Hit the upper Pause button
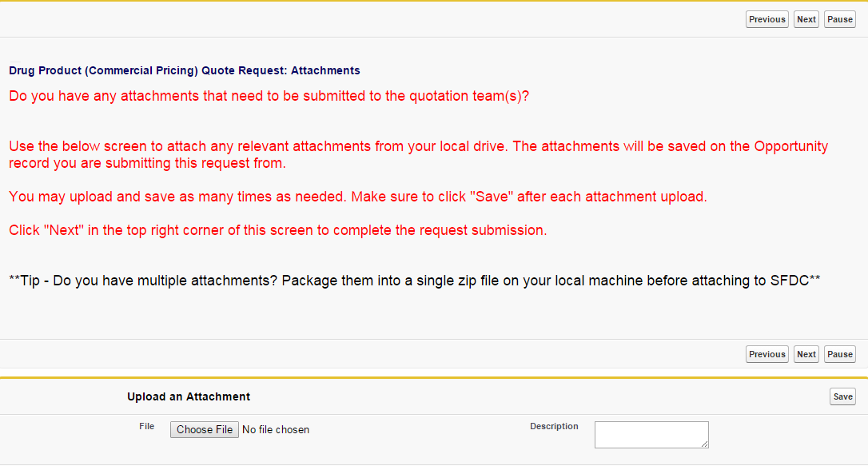This screenshot has width=868, height=466. (839, 19)
